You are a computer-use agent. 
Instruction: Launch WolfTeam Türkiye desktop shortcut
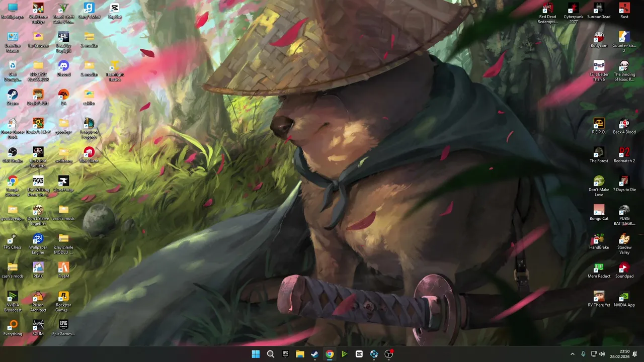click(x=38, y=14)
